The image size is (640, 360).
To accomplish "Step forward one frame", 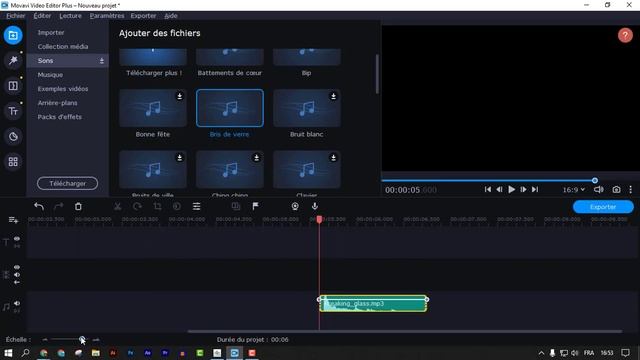I will pyautogui.click(x=523, y=189).
